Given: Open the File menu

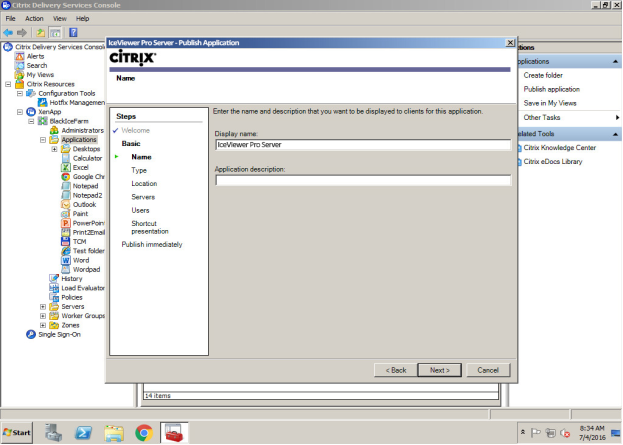Looking at the screenshot, I should coord(10,19).
